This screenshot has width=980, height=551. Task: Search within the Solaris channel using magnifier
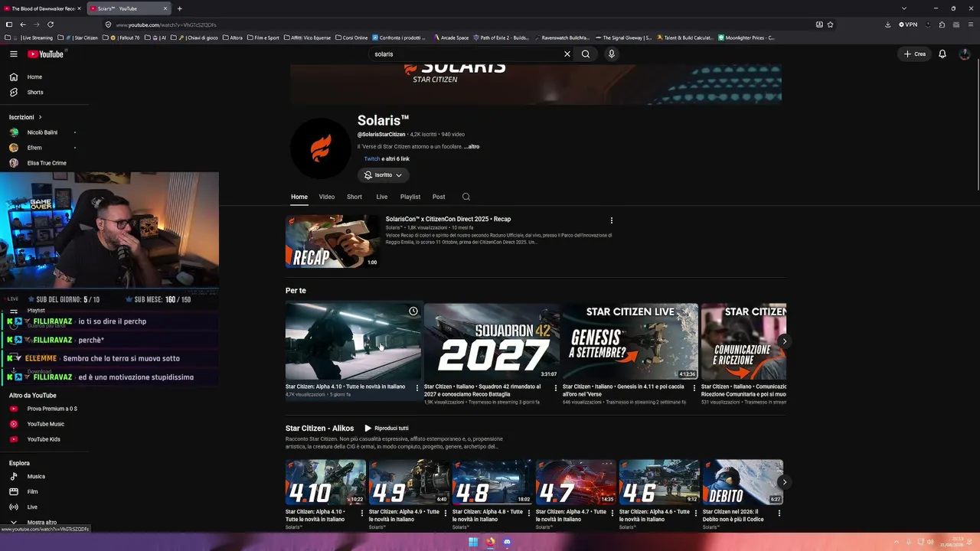(x=465, y=197)
